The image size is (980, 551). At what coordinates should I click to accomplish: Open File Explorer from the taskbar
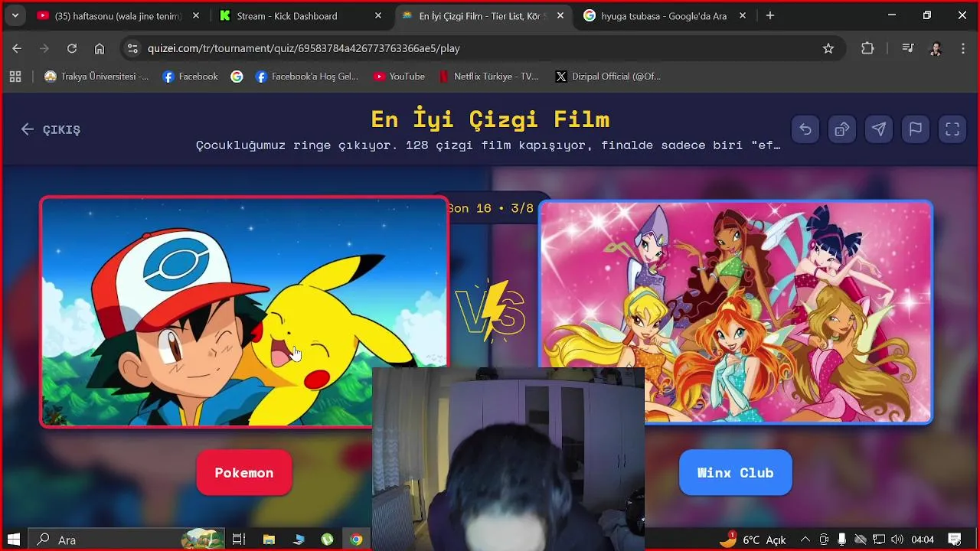point(269,540)
